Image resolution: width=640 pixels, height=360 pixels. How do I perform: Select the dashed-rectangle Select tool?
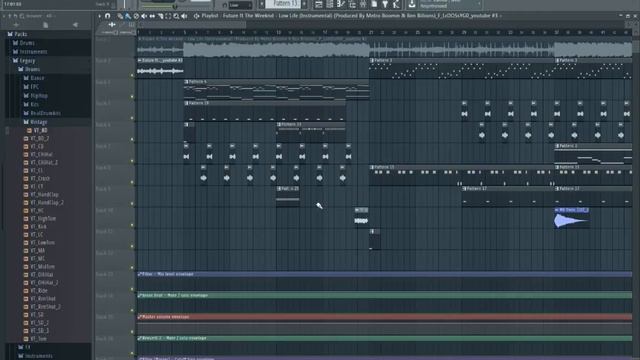click(168, 16)
